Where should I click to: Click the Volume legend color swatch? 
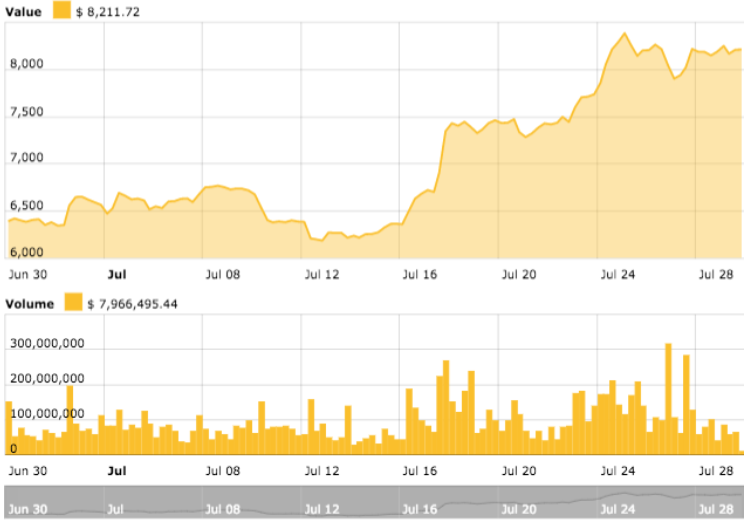point(73,302)
